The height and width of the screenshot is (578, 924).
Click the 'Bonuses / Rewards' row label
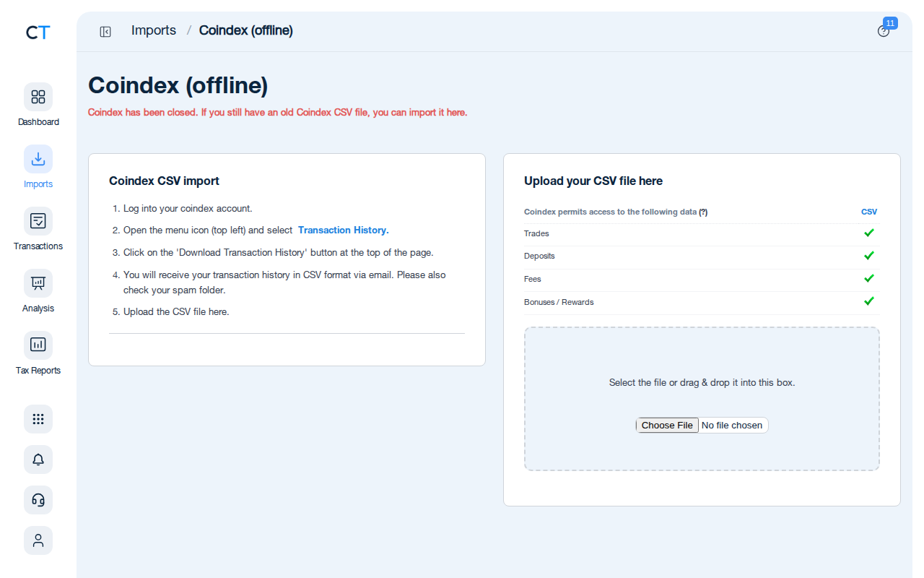click(559, 302)
